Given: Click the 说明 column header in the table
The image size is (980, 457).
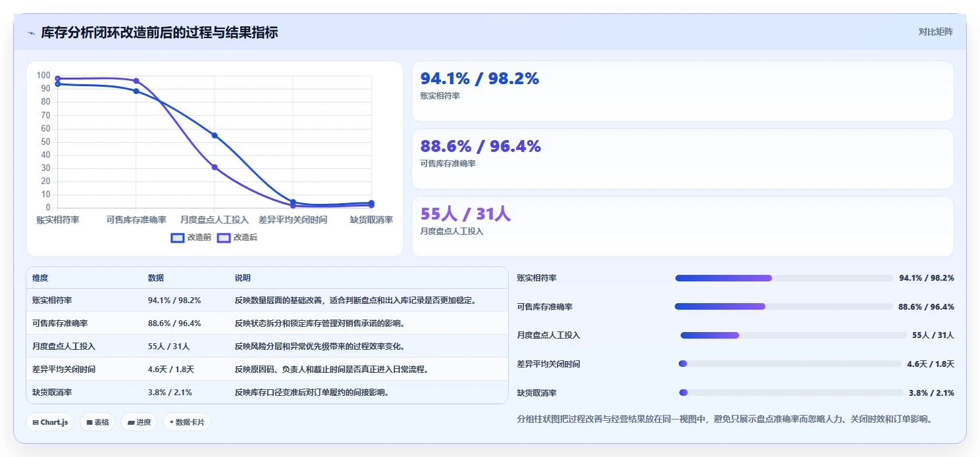Looking at the screenshot, I should [x=243, y=278].
